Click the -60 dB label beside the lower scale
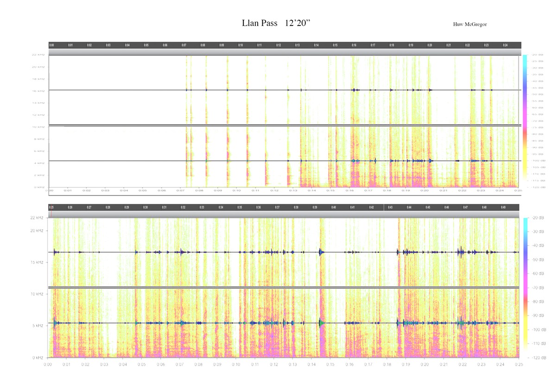 [539, 273]
